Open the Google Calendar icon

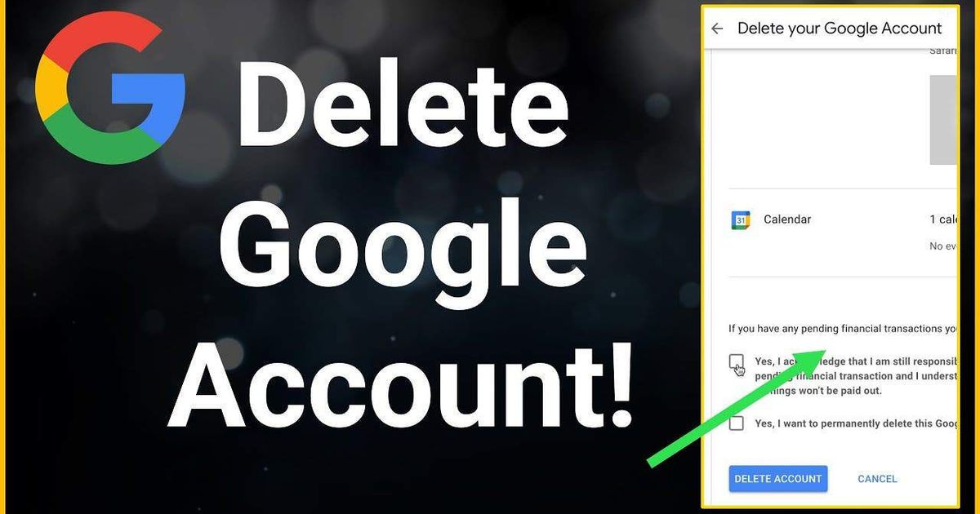pos(740,220)
